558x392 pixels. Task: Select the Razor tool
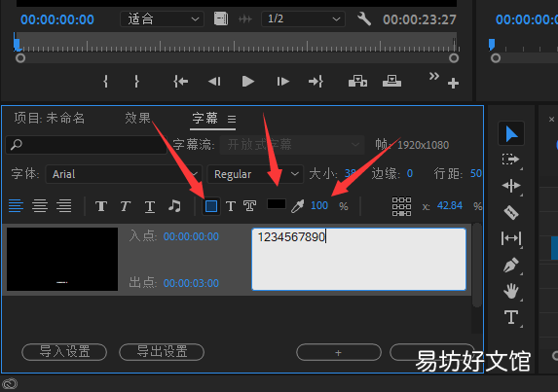click(511, 212)
